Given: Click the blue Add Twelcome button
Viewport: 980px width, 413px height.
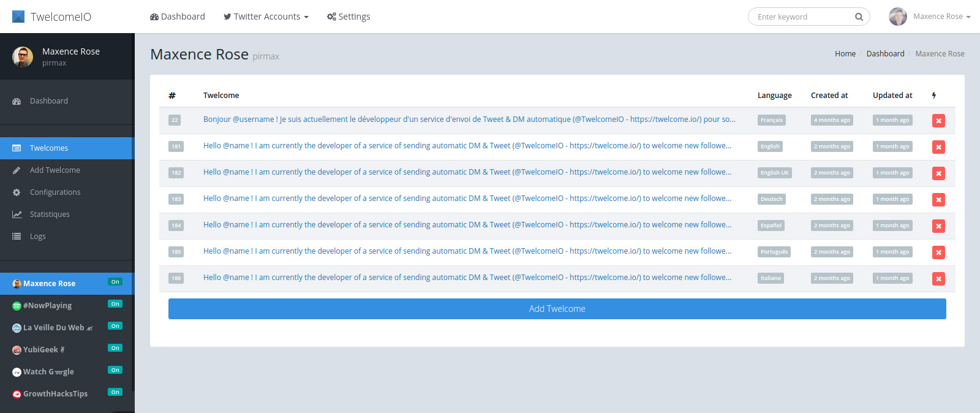Looking at the screenshot, I should coord(557,309).
